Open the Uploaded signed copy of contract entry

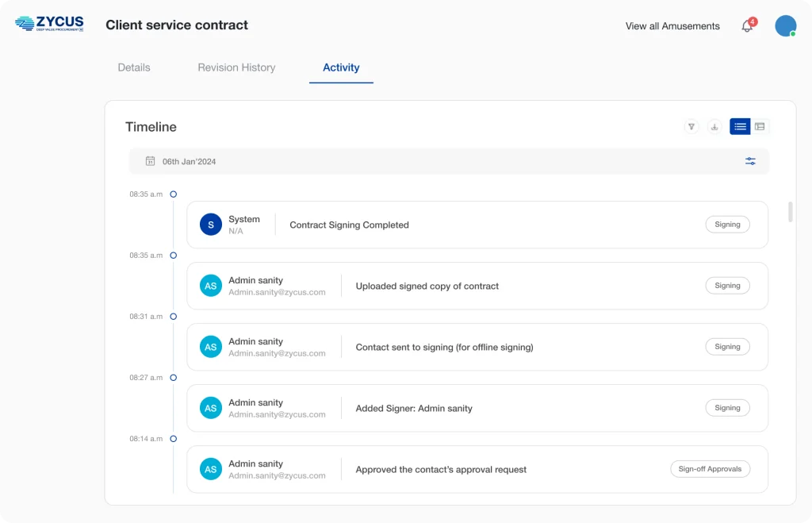click(427, 286)
